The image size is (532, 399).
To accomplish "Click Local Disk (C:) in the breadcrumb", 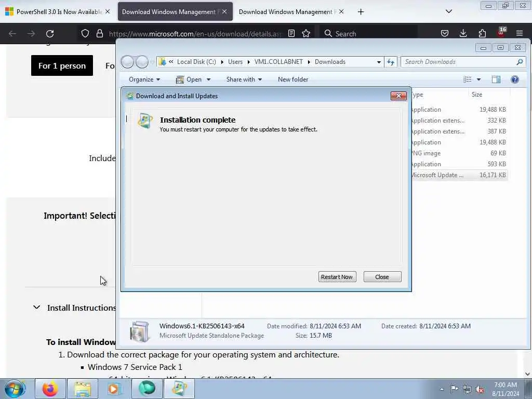I will pos(196,62).
